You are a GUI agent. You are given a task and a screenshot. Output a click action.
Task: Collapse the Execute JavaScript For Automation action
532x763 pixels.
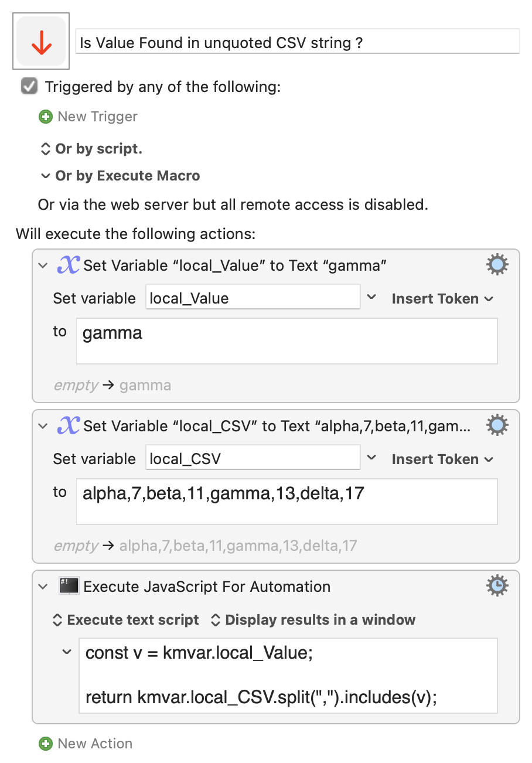point(43,586)
